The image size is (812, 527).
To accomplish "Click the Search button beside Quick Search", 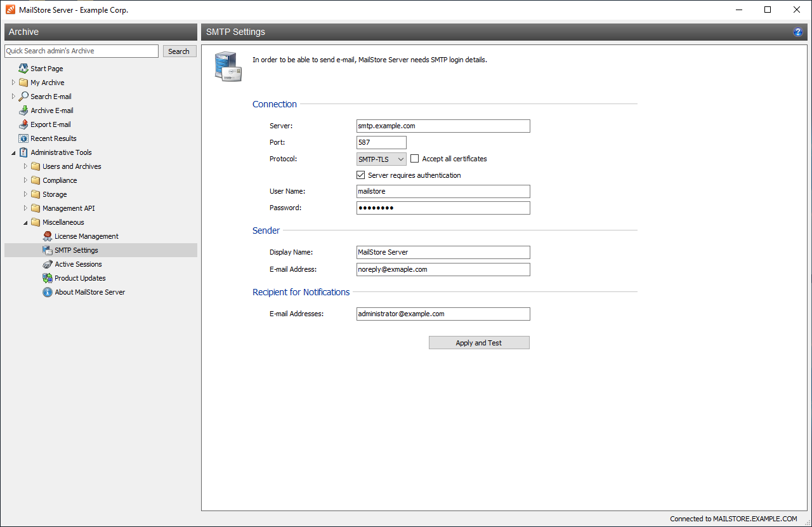I will click(x=179, y=51).
